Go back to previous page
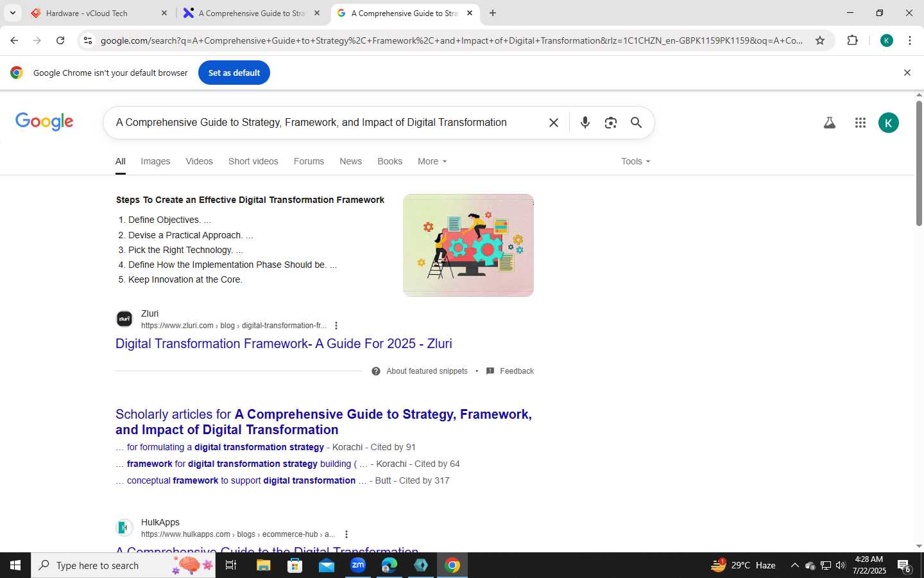Image resolution: width=924 pixels, height=578 pixels. [14, 40]
